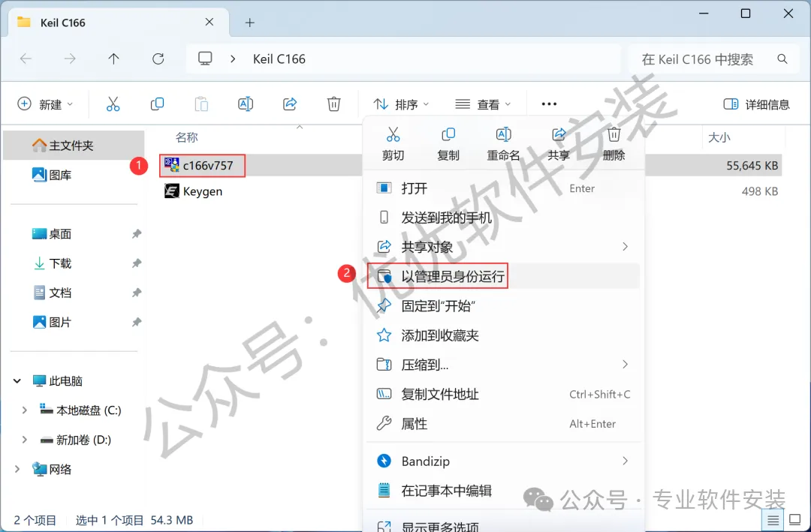Expand the Bandizip submenu arrow

point(625,461)
